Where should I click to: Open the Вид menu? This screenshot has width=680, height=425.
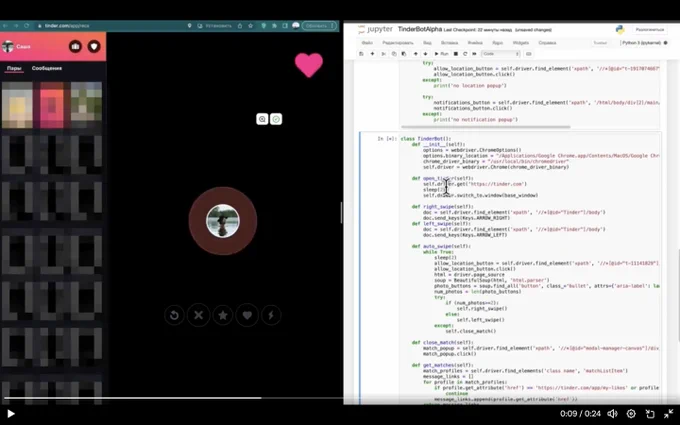pyautogui.click(x=427, y=43)
